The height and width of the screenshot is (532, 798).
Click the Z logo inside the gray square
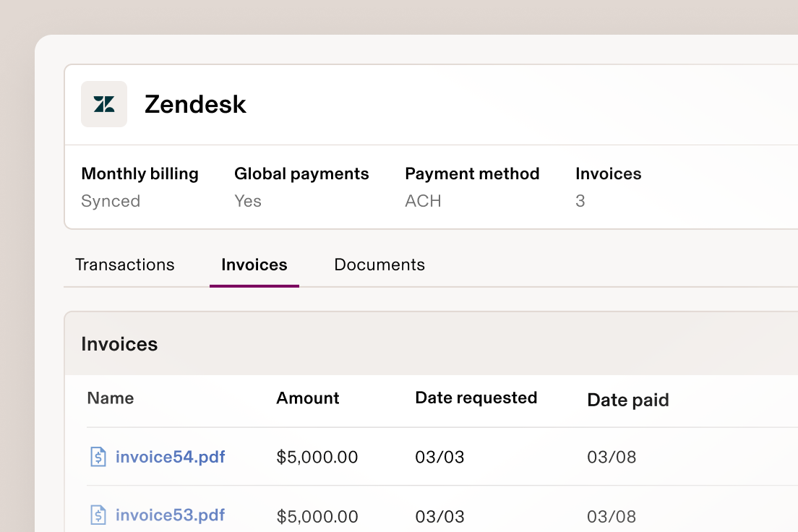104,104
